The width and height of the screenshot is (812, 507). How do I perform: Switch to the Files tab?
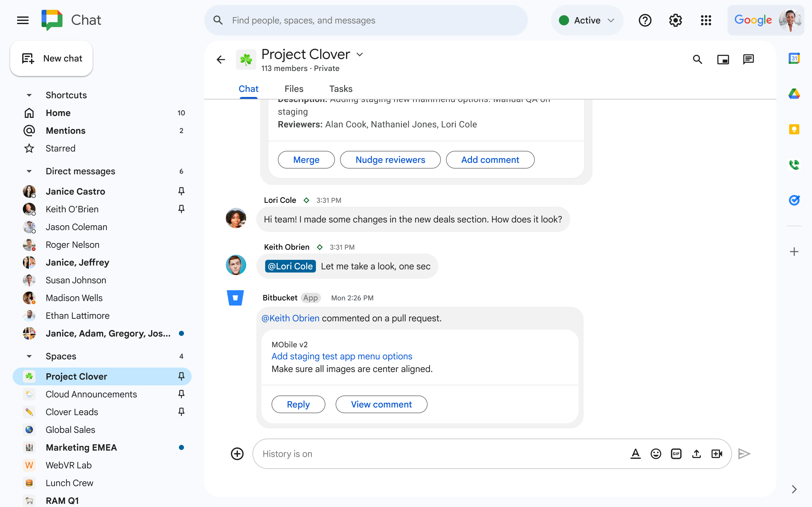pos(294,88)
